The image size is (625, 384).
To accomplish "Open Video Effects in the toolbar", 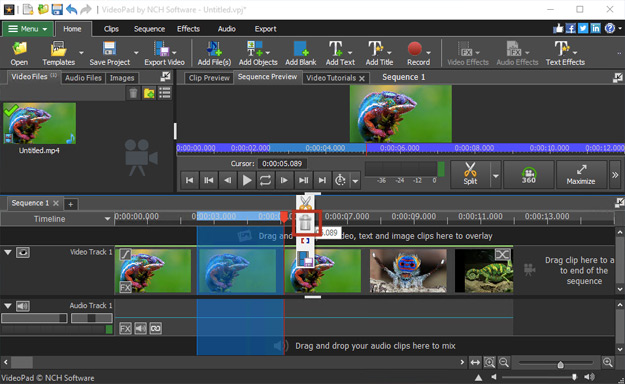I will click(468, 53).
